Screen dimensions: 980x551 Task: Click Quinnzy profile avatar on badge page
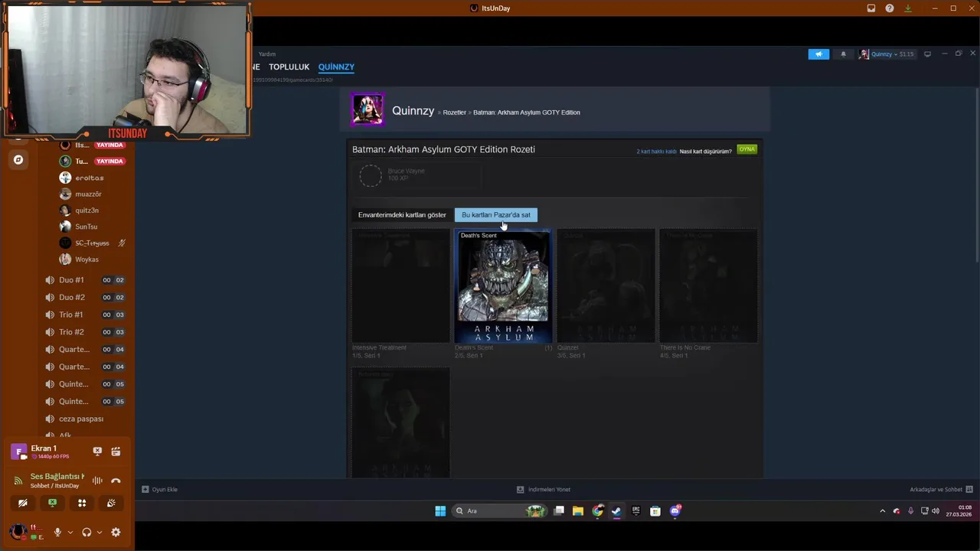[x=367, y=110]
